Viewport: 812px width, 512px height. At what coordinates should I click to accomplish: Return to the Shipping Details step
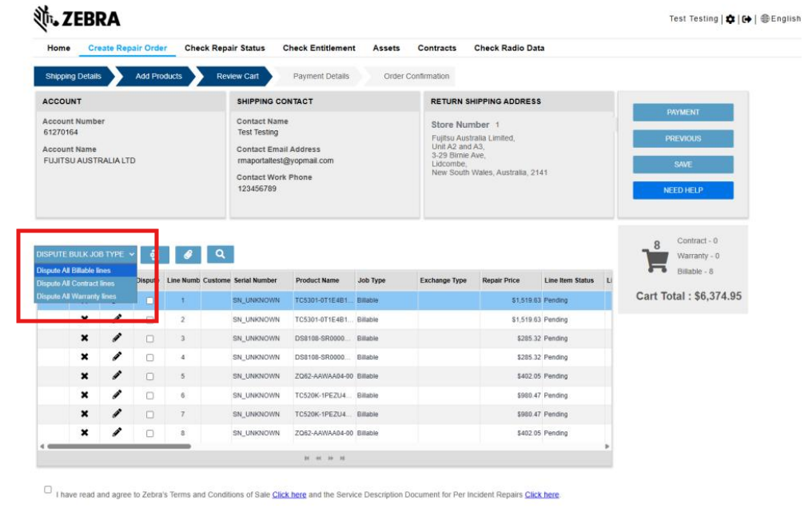73,76
